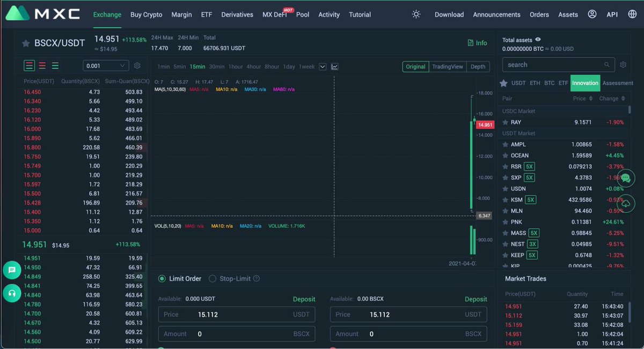Viewport: 644px width, 349px height.
Task: Open 0.001 price precision dropdown
Action: coord(106,65)
